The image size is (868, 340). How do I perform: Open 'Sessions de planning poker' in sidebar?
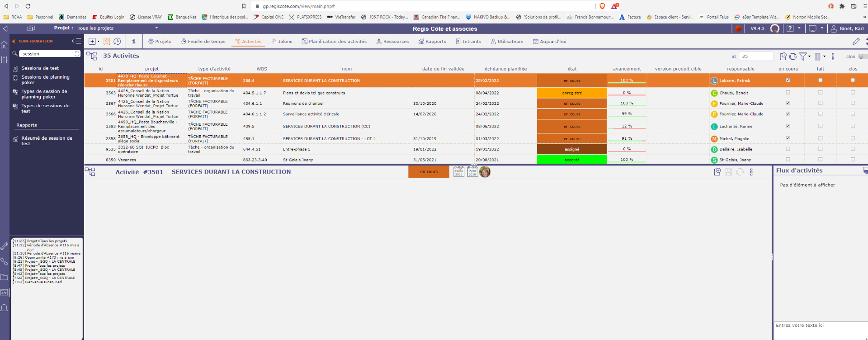[x=45, y=80]
